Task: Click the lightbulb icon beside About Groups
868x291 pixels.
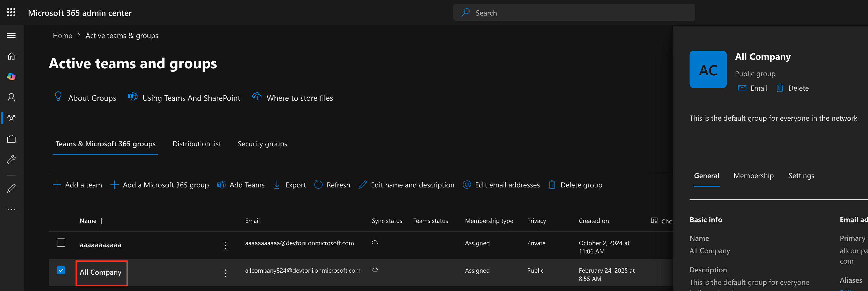Action: point(58,96)
